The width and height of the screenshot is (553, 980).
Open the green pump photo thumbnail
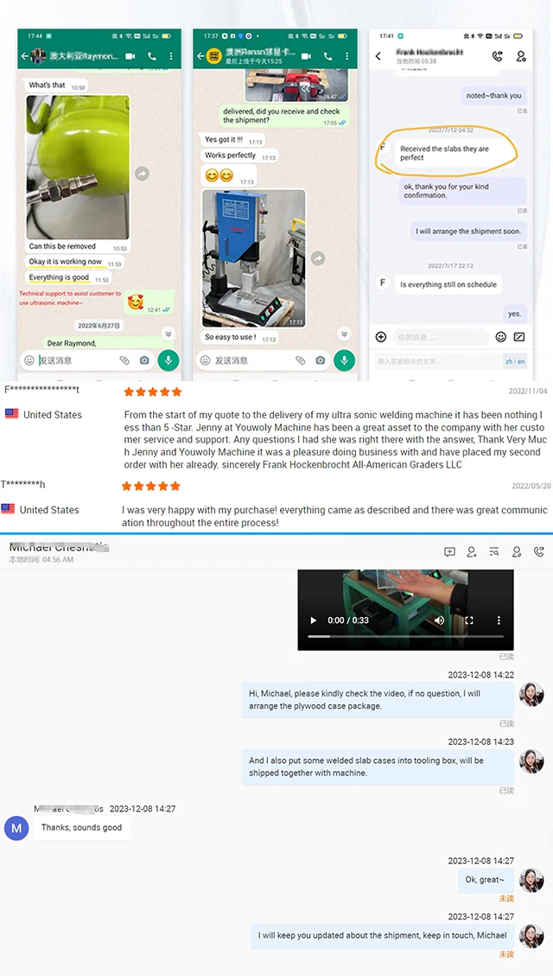(x=78, y=166)
